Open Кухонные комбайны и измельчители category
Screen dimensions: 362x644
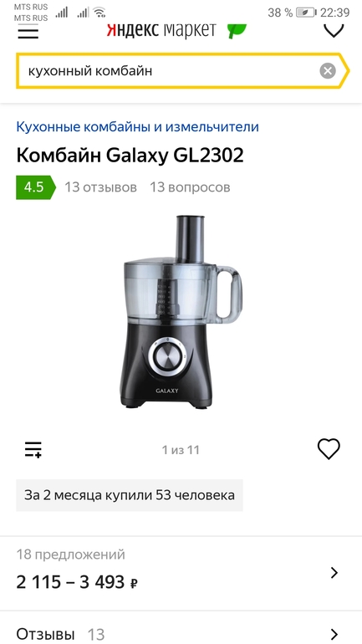point(137,126)
